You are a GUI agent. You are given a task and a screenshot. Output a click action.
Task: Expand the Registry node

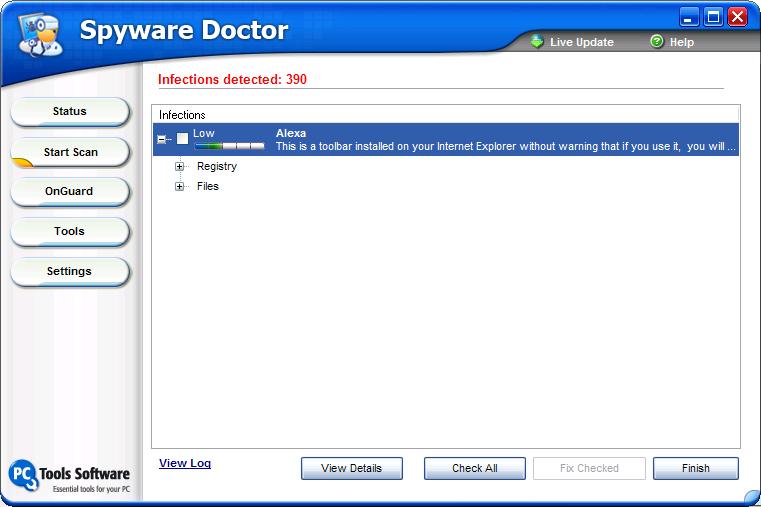point(180,166)
